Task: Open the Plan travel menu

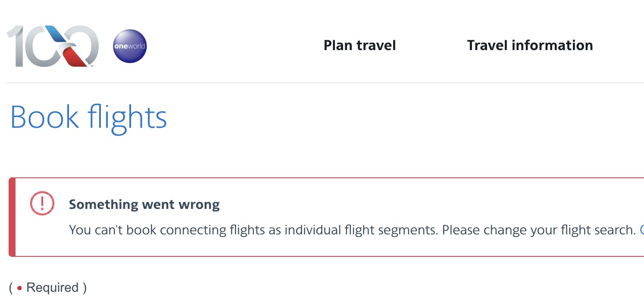Action: pos(360,45)
